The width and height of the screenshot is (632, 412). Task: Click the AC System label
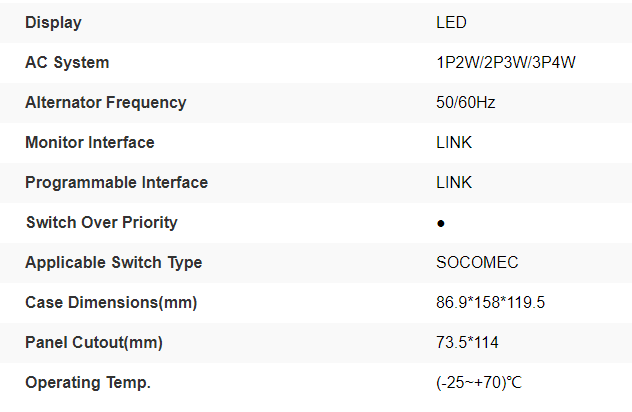pyautogui.click(x=67, y=62)
